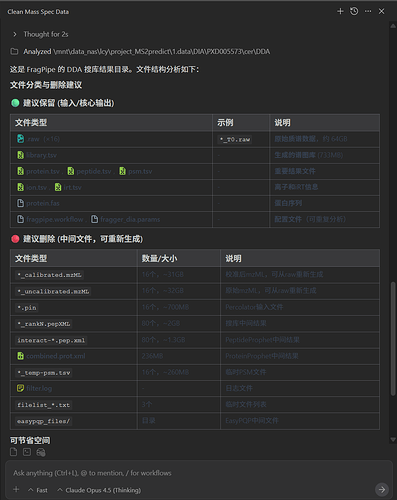397x500 pixels.
Task: Click the files icon below 可节省空间
Action: (13, 452)
